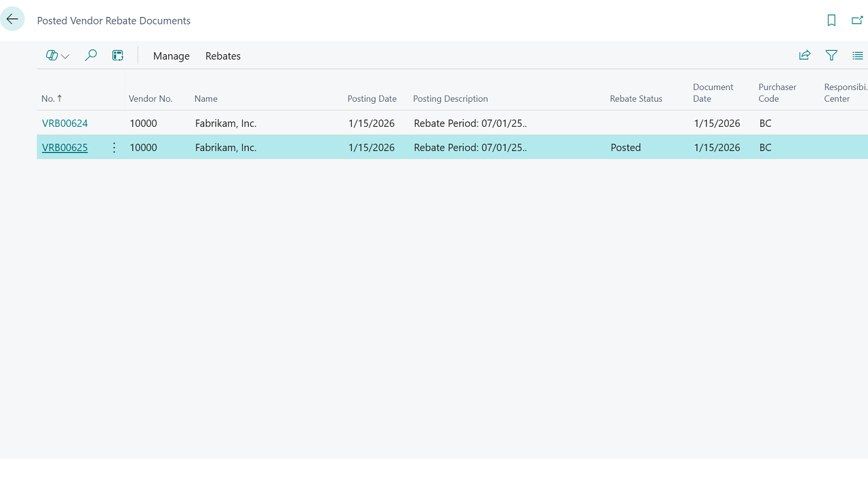Open Copilot dropdown in toolbar

[58, 56]
